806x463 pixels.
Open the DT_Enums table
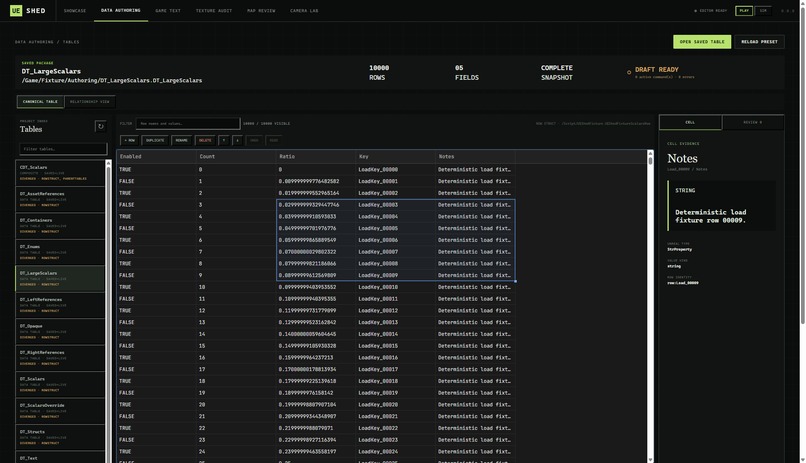(x=60, y=252)
